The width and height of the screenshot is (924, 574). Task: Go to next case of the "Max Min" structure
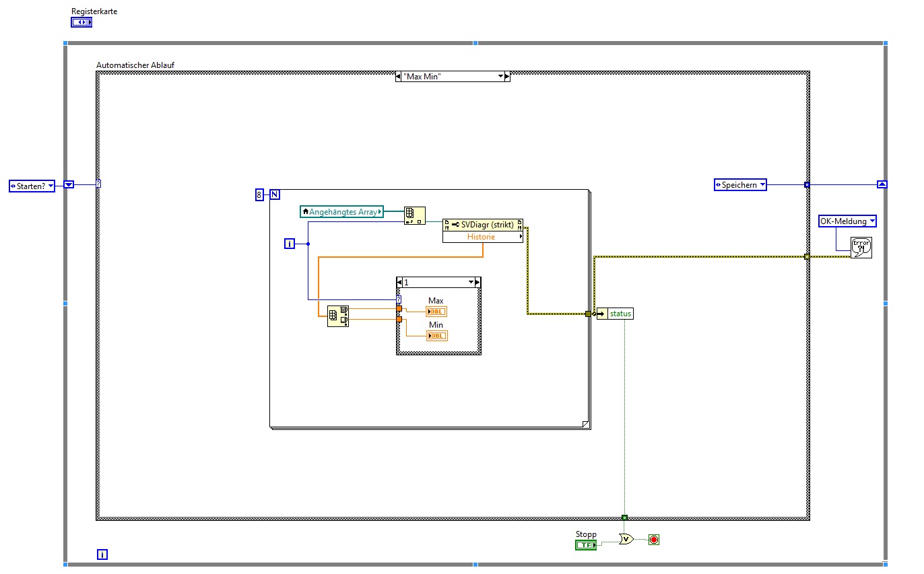pyautogui.click(x=507, y=77)
